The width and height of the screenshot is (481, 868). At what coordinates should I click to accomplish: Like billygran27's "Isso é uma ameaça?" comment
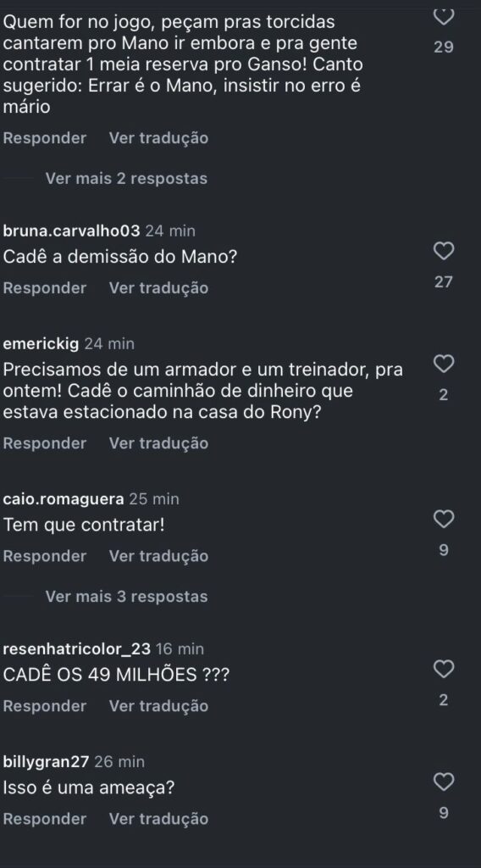pyautogui.click(x=444, y=782)
